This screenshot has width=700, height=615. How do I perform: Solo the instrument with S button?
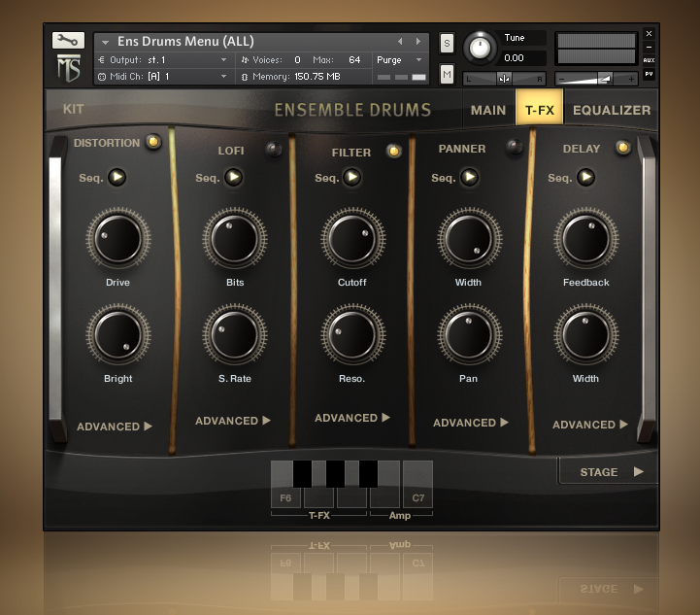click(x=447, y=44)
